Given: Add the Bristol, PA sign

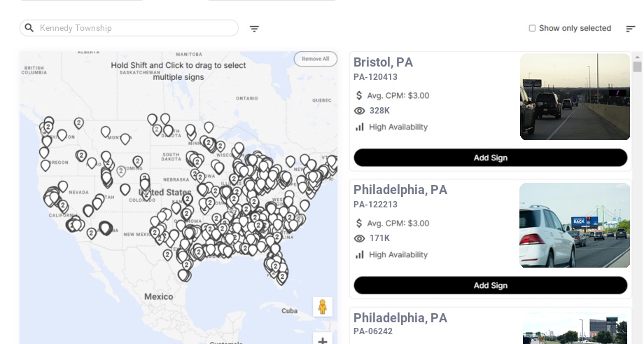Looking at the screenshot, I should point(490,158).
